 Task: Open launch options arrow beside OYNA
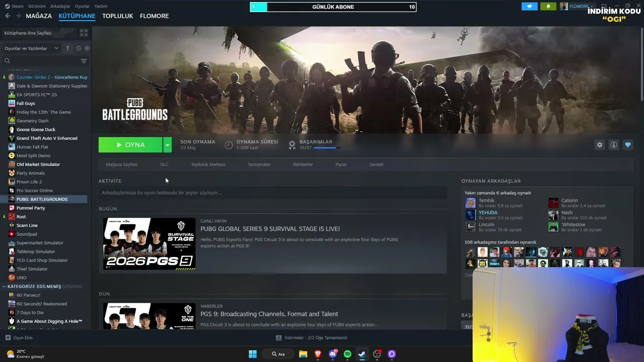pos(168,145)
